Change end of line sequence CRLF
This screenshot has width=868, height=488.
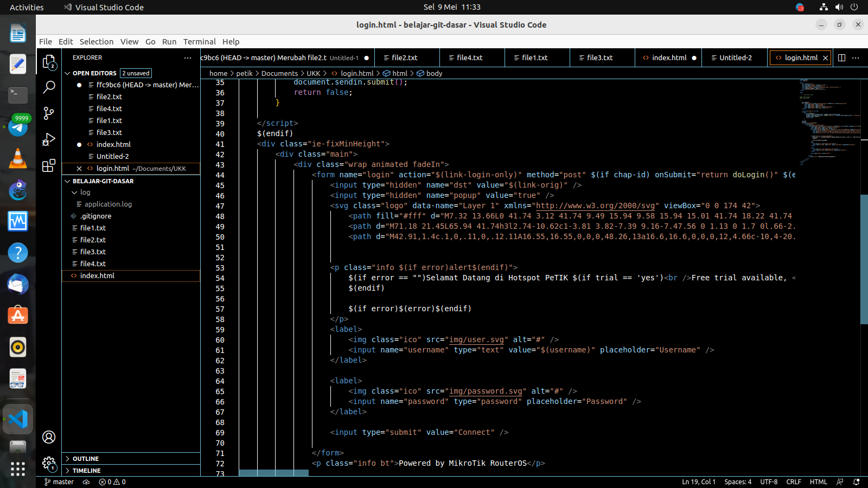point(794,482)
